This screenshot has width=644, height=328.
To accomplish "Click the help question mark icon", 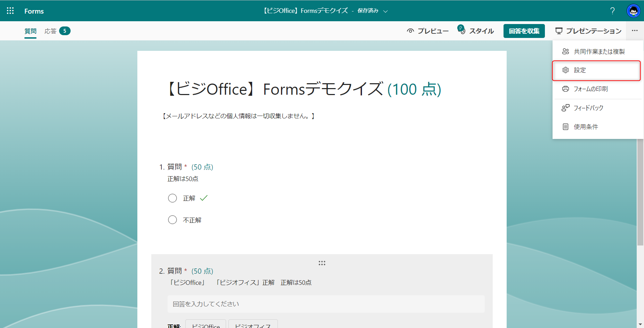I will tap(612, 11).
